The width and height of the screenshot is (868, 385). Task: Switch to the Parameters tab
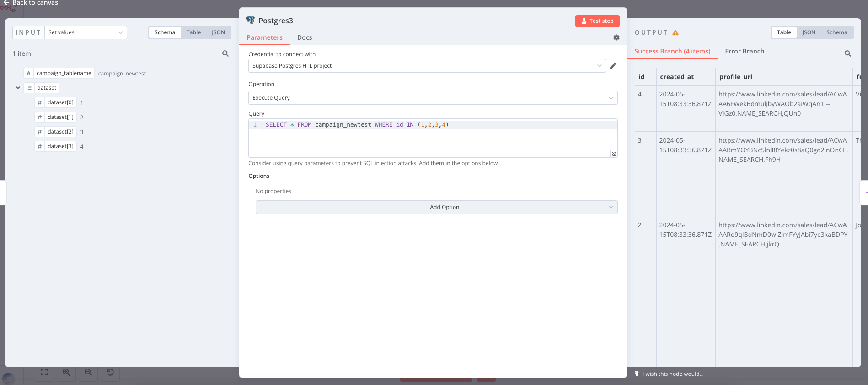[264, 37]
